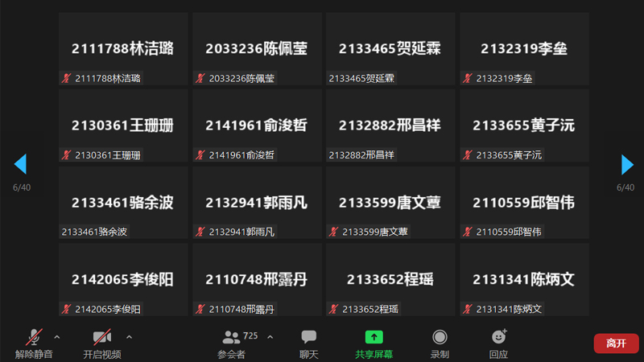Expand participants options arrow beside 725
Viewport: 644px width, 362px height.
coord(270,337)
